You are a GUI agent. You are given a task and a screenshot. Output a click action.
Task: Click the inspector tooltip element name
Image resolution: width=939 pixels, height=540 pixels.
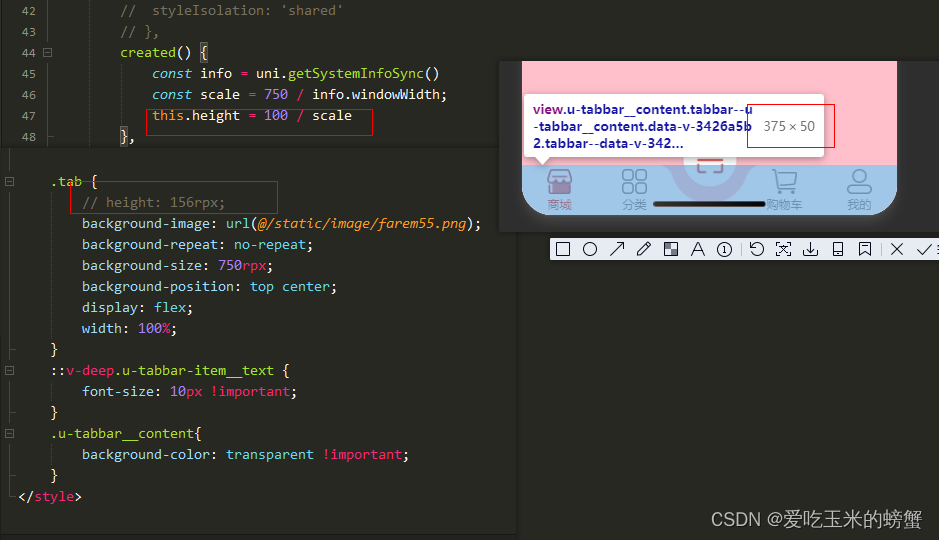[x=642, y=126]
